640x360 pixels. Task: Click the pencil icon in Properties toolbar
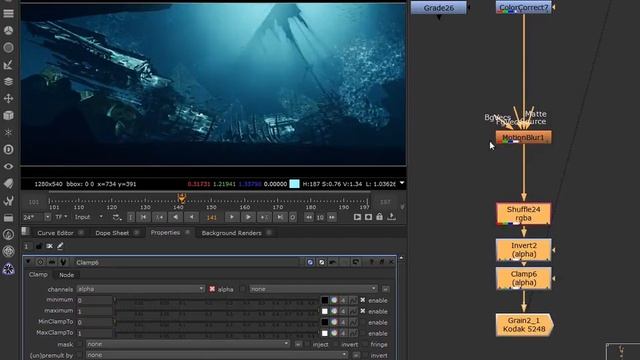pos(60,246)
